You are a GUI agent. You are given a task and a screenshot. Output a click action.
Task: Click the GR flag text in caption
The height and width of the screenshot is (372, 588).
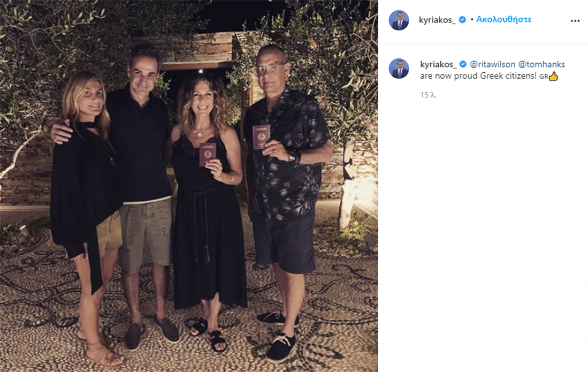544,77
